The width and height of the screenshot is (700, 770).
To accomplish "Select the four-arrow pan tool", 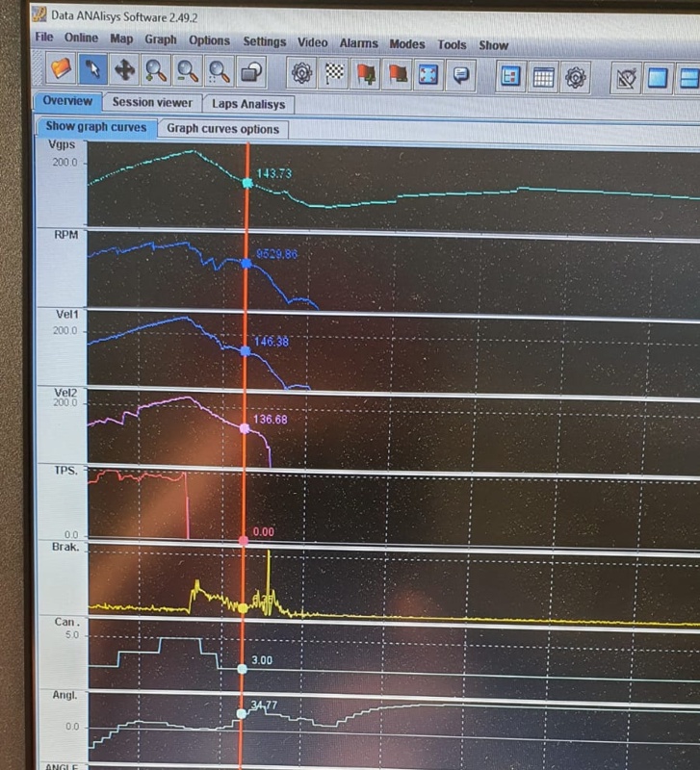I will [x=124, y=70].
